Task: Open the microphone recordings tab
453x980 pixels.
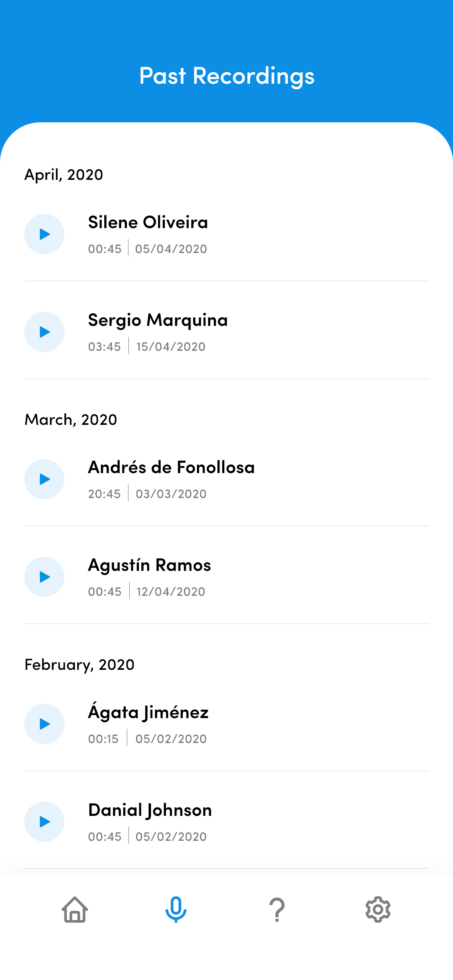Action: pyautogui.click(x=176, y=910)
